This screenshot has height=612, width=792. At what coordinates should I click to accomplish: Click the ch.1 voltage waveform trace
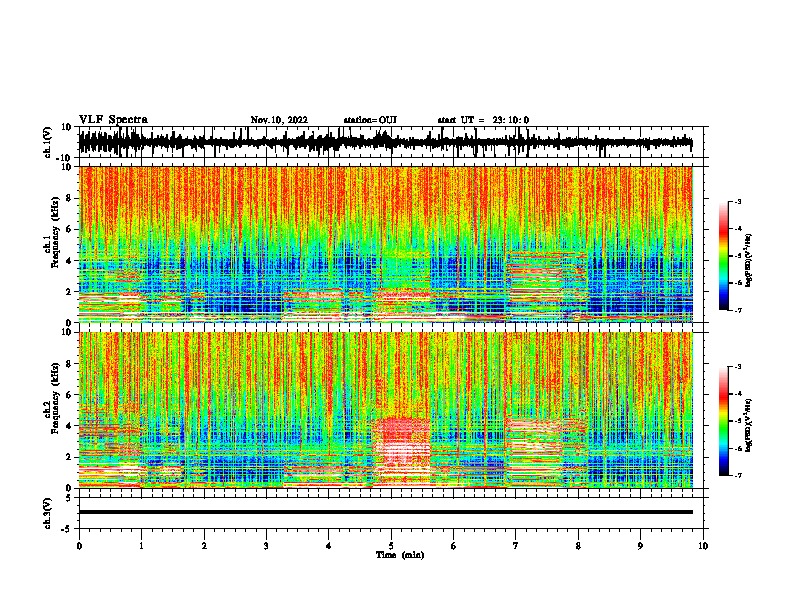385,142
